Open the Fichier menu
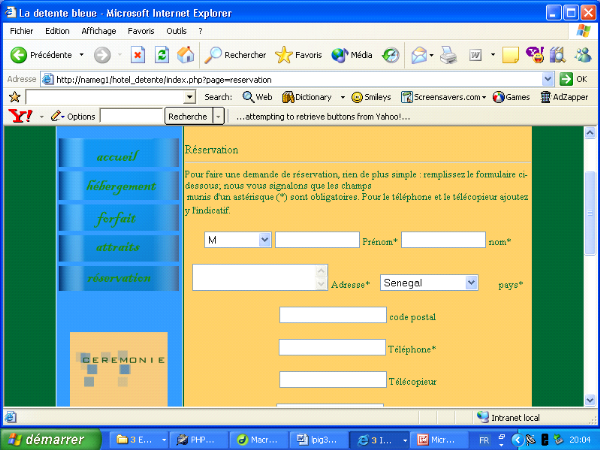Screen dimensions: 600x450 [x=21, y=31]
